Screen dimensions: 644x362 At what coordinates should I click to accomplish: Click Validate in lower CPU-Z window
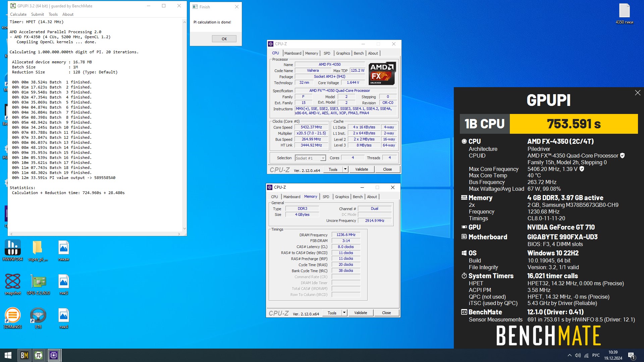[361, 313]
